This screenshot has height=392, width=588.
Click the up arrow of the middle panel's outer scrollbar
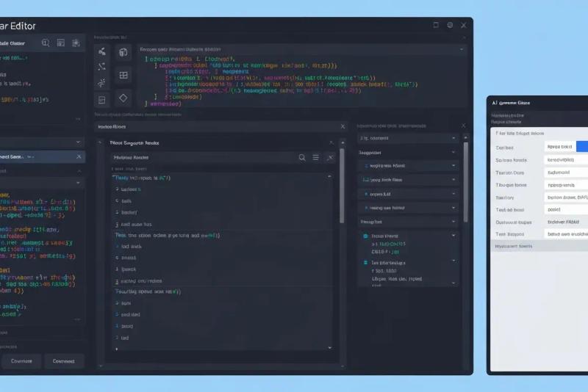tap(343, 142)
